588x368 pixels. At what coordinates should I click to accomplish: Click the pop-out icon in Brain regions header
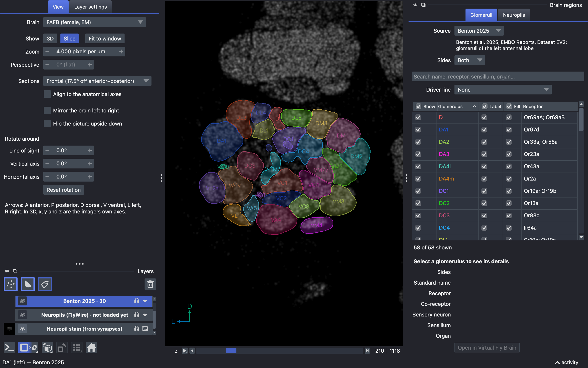(423, 5)
